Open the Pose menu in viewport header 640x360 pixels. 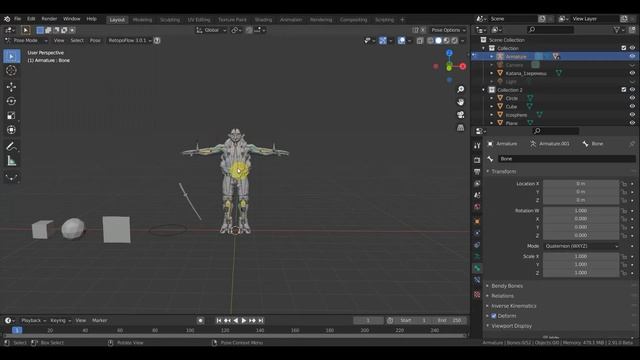95,40
